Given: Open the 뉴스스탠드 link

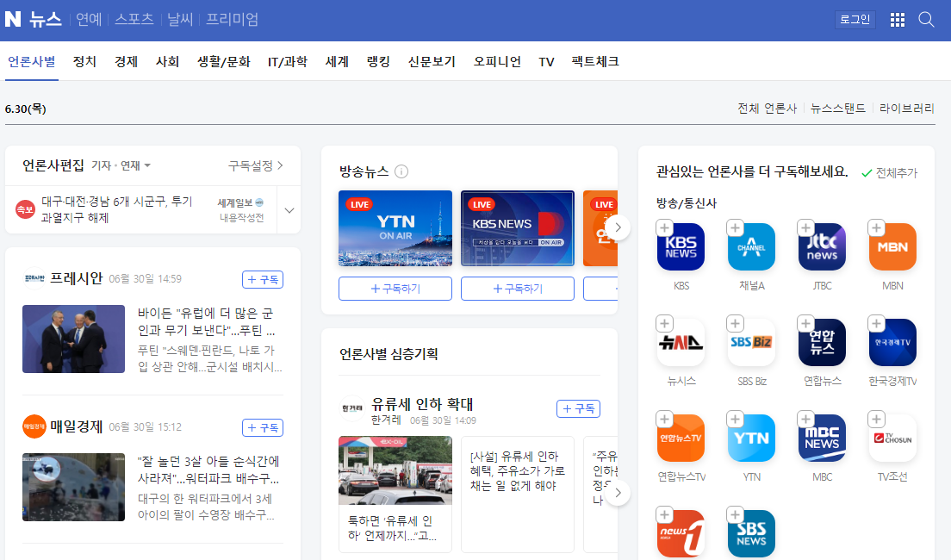Looking at the screenshot, I should pyautogui.click(x=837, y=109).
